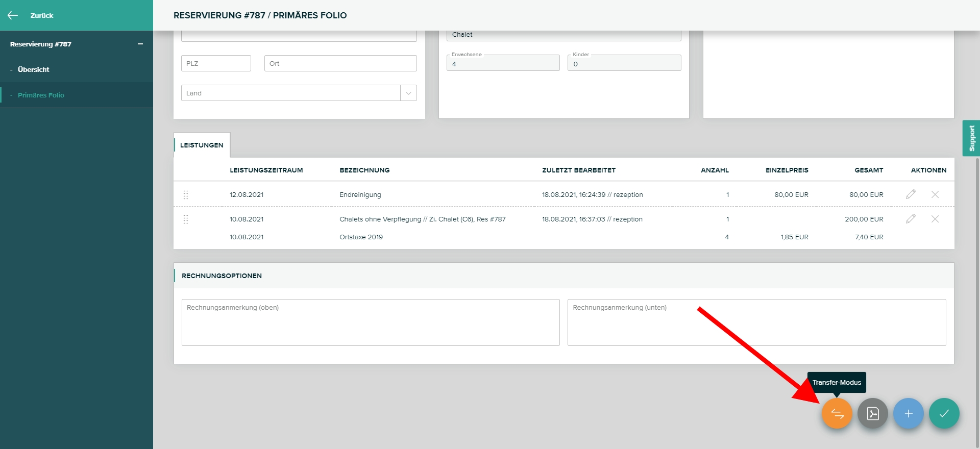Screen dimensions: 980x449
Task: Open the Land dropdown
Action: coord(408,93)
